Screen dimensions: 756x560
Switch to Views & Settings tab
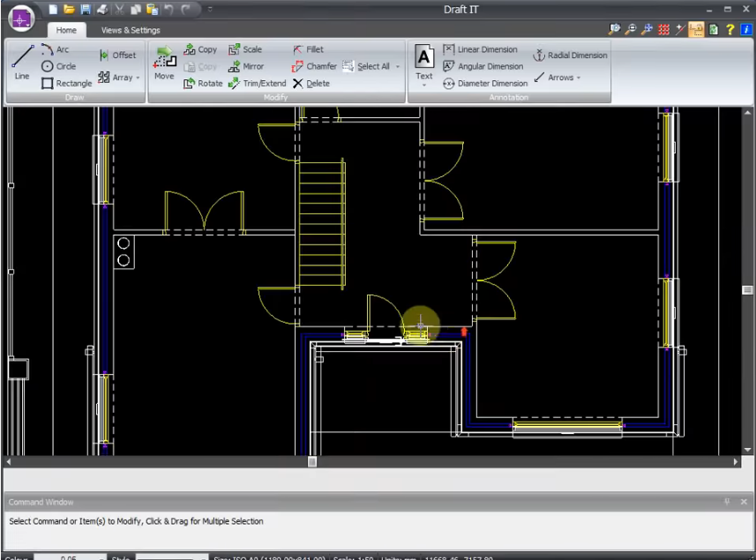coord(131,30)
